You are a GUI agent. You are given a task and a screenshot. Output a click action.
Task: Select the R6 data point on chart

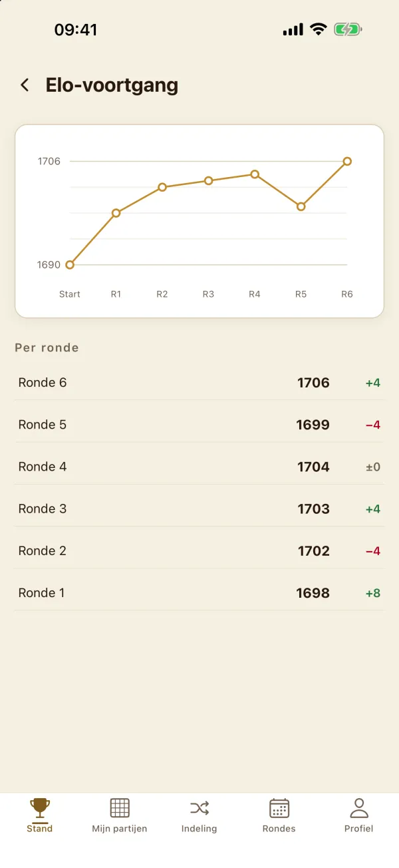coord(347,161)
